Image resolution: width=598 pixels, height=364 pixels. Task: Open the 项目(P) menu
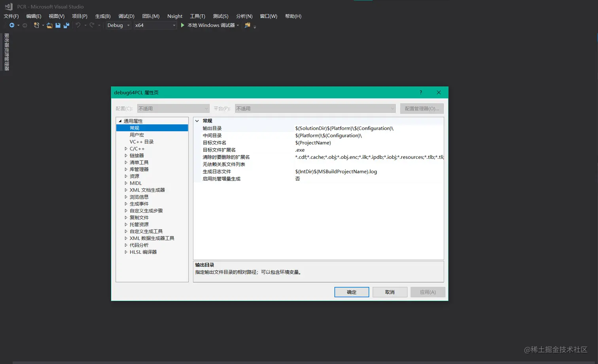pyautogui.click(x=79, y=16)
